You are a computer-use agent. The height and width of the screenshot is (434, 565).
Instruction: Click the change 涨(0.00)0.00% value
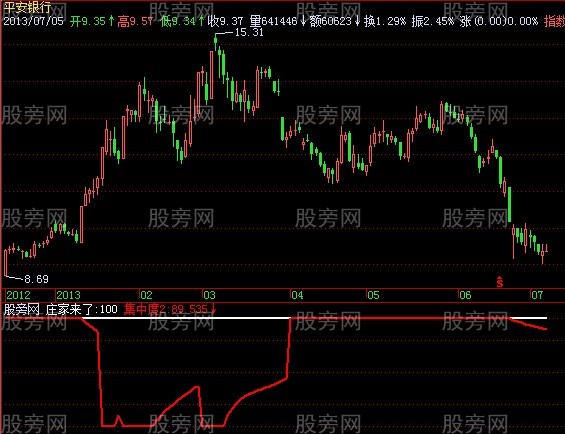(499, 21)
